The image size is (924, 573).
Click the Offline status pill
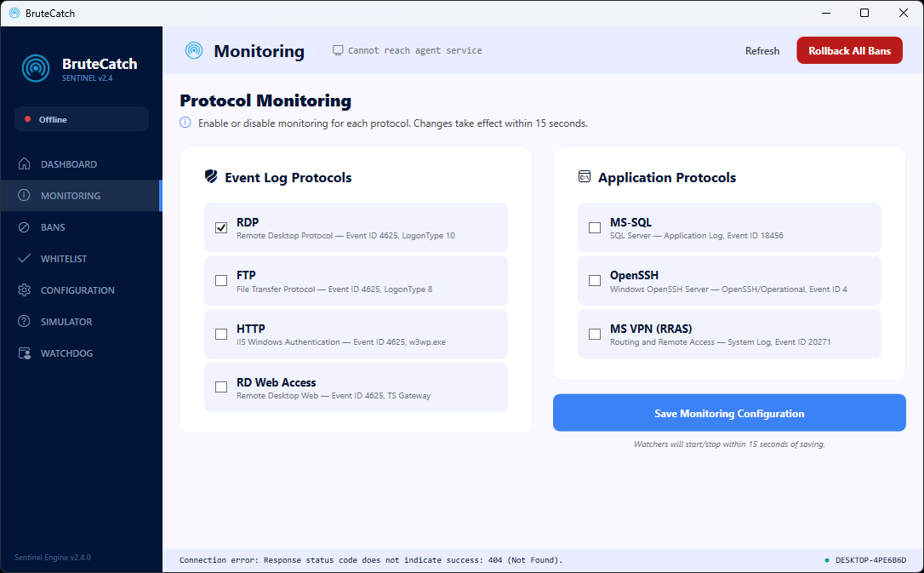click(x=81, y=119)
